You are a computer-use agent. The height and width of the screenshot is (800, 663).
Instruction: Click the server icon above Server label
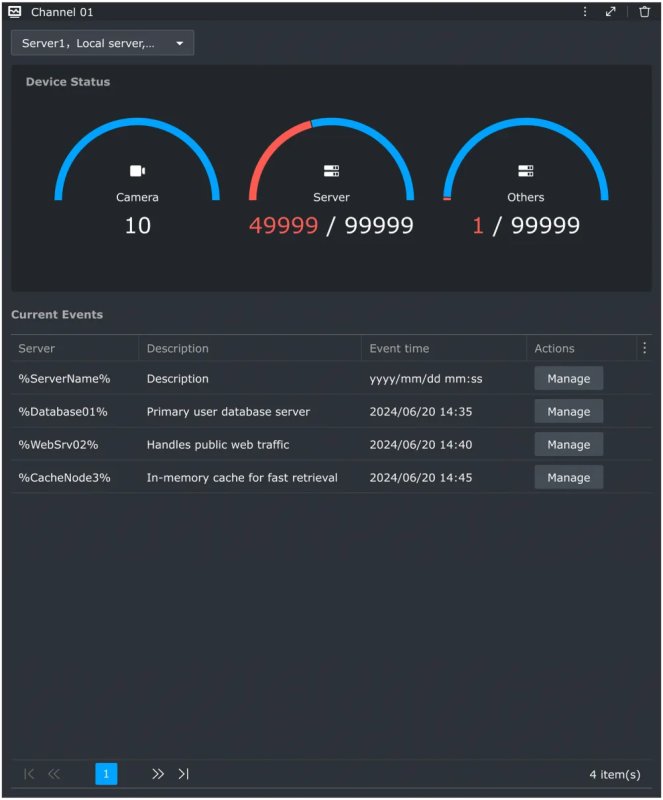point(331,170)
